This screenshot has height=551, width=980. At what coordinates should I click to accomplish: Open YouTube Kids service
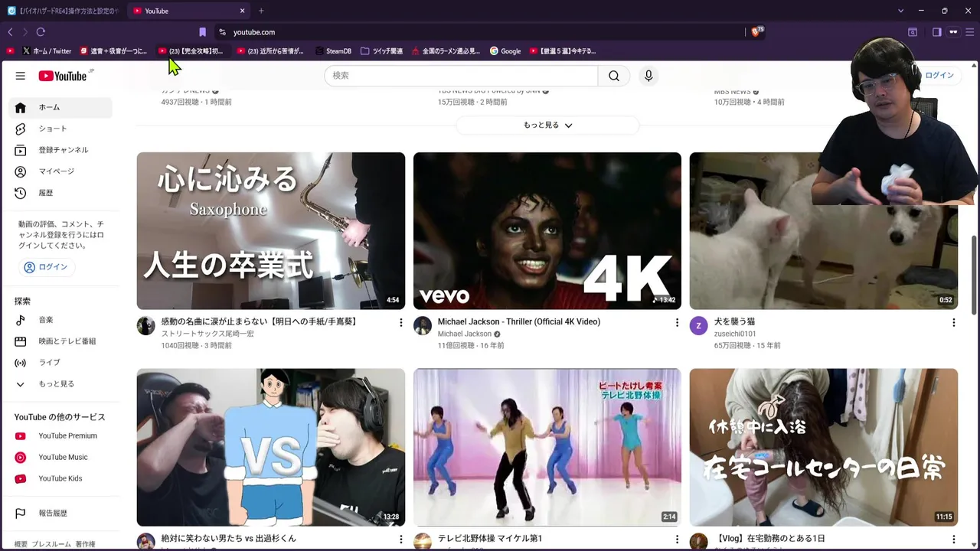[61, 478]
